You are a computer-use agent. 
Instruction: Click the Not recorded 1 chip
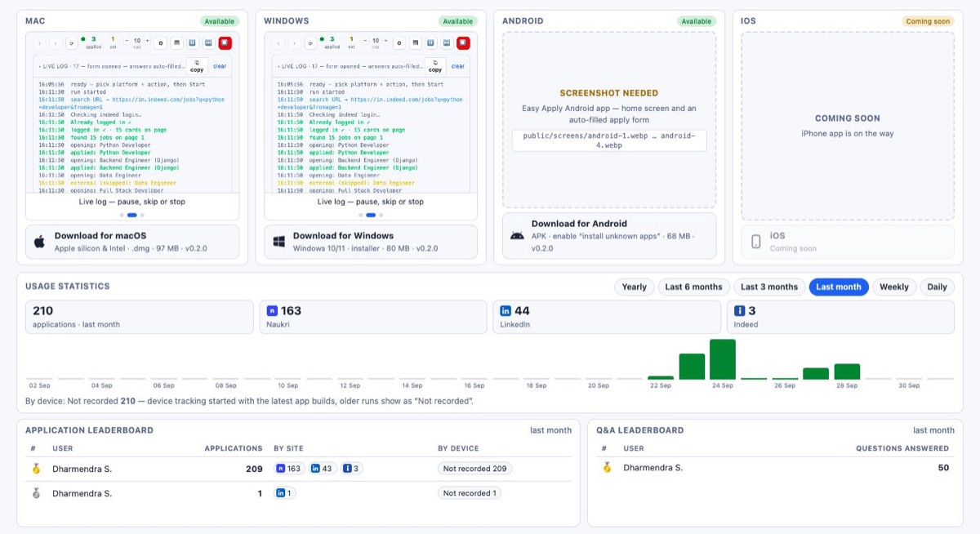(470, 493)
